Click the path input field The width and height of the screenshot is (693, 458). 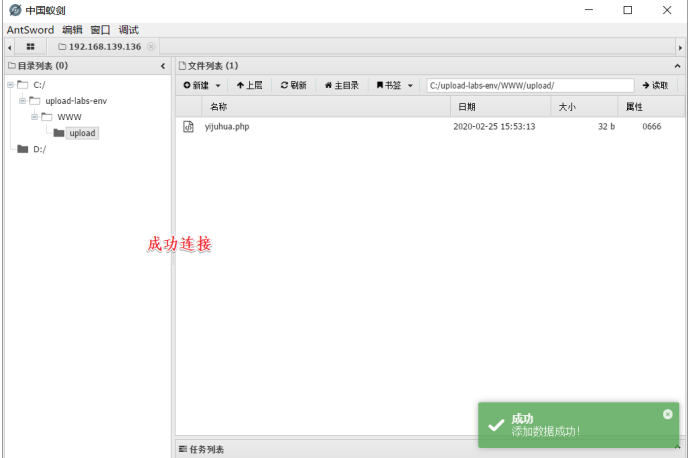pos(530,85)
